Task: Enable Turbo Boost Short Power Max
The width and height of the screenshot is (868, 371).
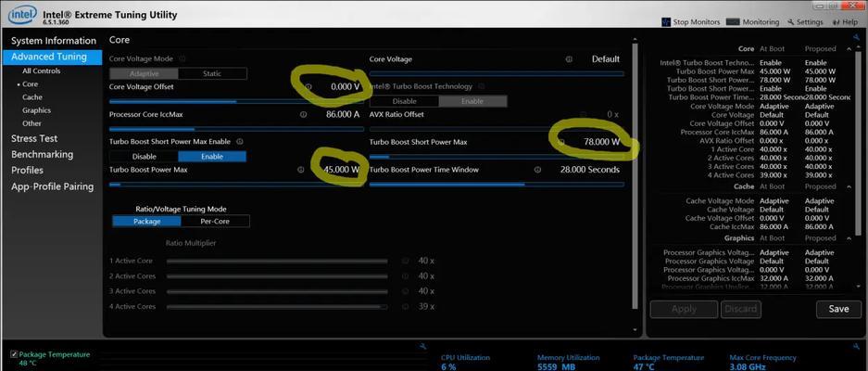Action: coord(212,157)
